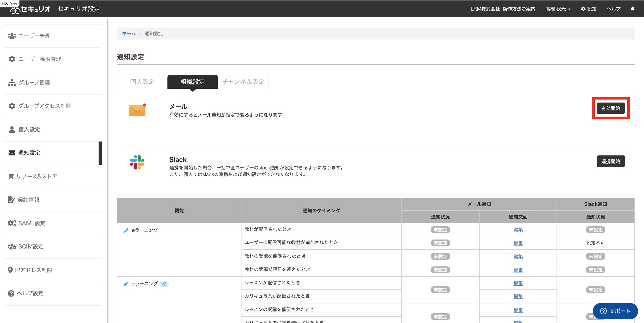Click mail 未設定 badge for 教材が配信されたとき

point(440,230)
